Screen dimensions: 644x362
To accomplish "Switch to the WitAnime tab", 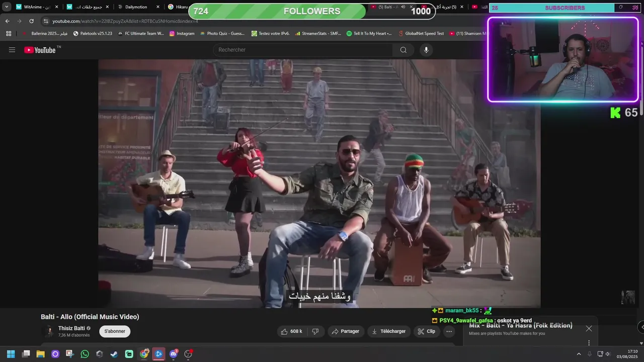I will pyautogui.click(x=37, y=7).
